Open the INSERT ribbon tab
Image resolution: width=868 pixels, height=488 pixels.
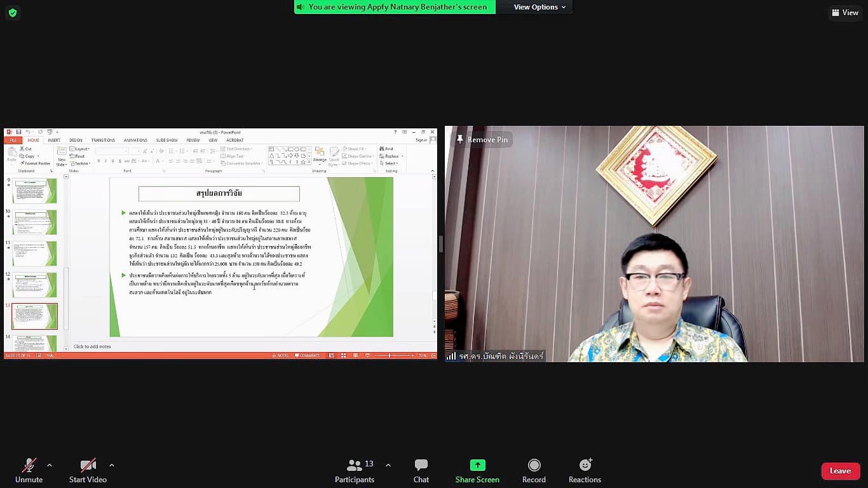pos(54,140)
